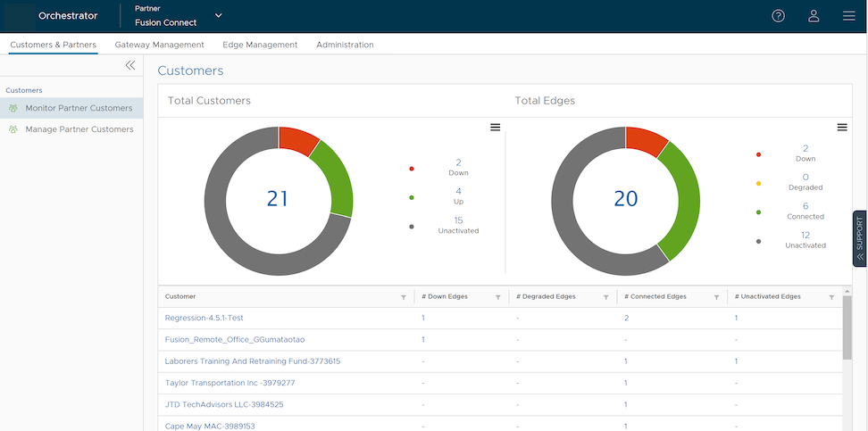Open the Total Customers chart menu icon

point(495,128)
